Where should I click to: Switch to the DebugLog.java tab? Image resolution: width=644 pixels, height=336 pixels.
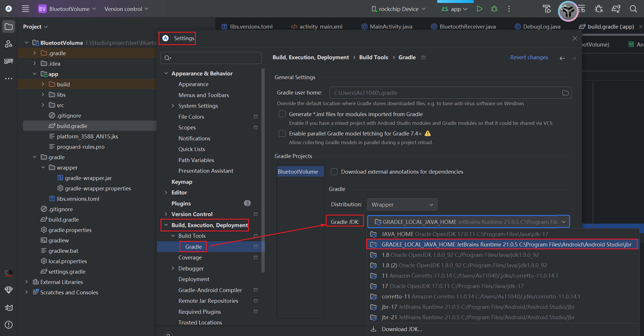tap(538, 27)
